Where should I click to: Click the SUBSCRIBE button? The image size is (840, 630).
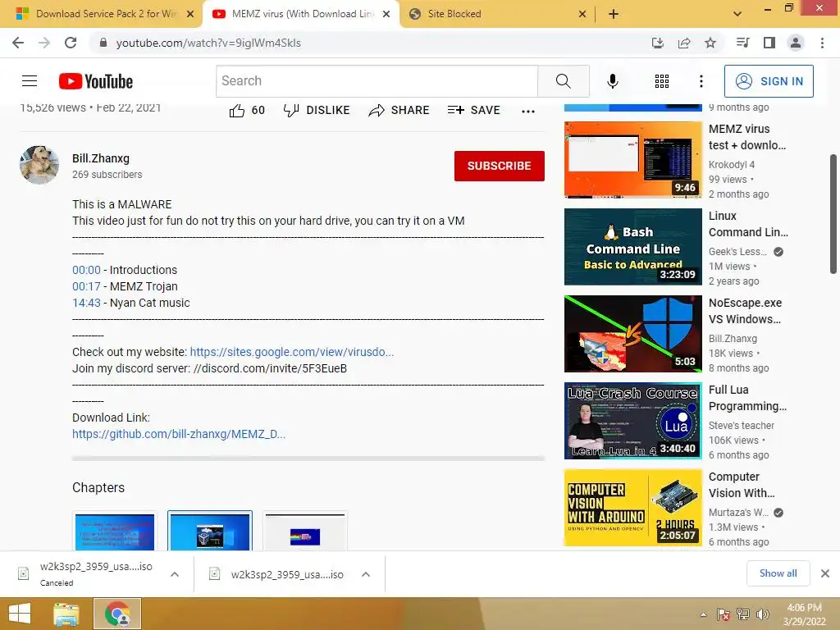pyautogui.click(x=500, y=166)
